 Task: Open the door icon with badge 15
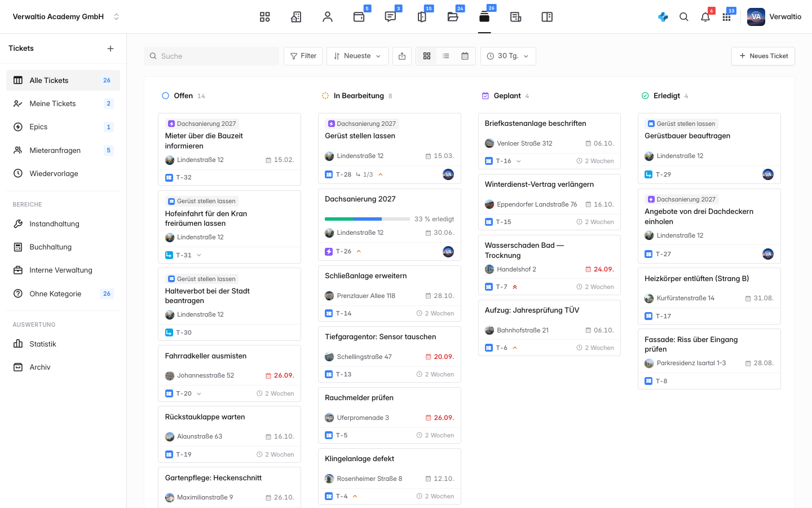(x=422, y=17)
